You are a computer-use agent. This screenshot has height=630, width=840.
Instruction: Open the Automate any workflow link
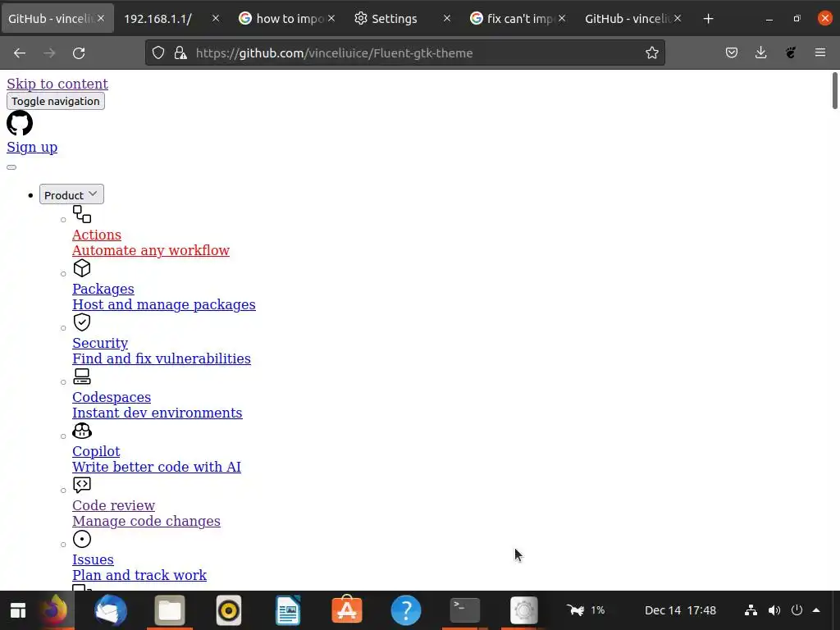pyautogui.click(x=151, y=250)
